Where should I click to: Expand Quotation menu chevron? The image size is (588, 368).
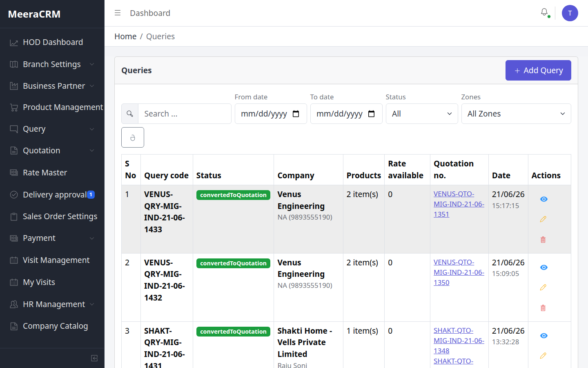[92, 151]
